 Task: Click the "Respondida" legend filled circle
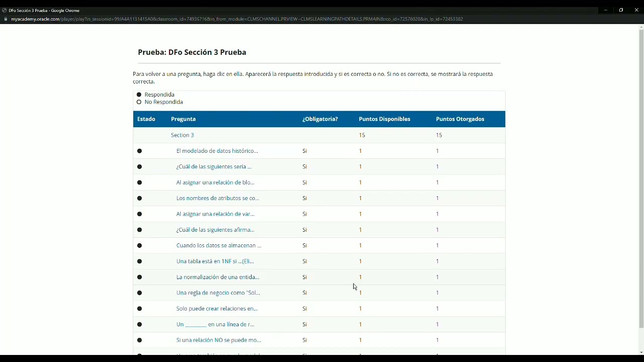point(139,95)
